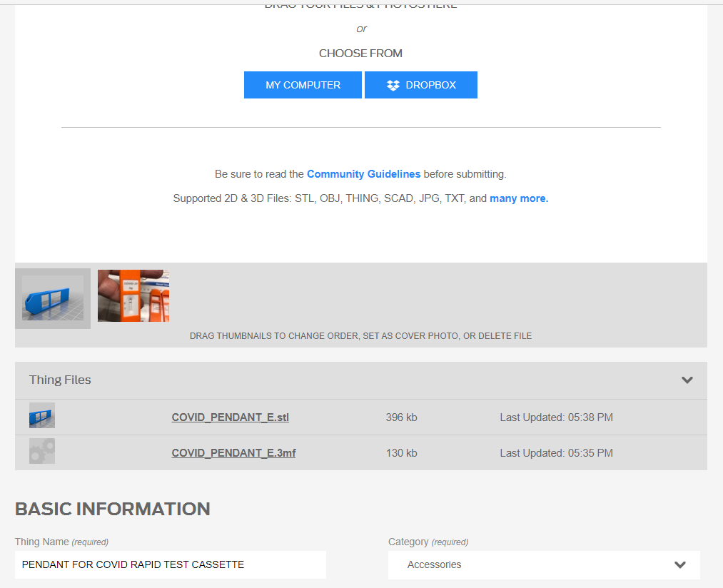Collapse the Thing Files section chevron
The height and width of the screenshot is (588, 723).
click(687, 380)
